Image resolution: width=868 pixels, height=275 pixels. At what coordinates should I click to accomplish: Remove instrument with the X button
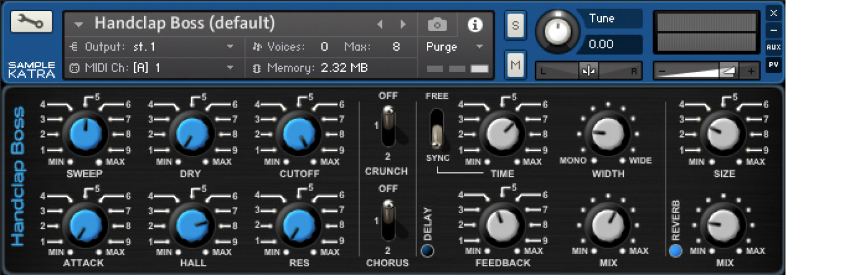(x=774, y=13)
